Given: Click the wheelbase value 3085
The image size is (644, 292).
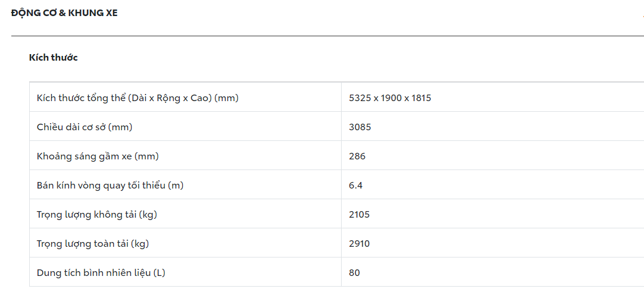Looking at the screenshot, I should [360, 127].
